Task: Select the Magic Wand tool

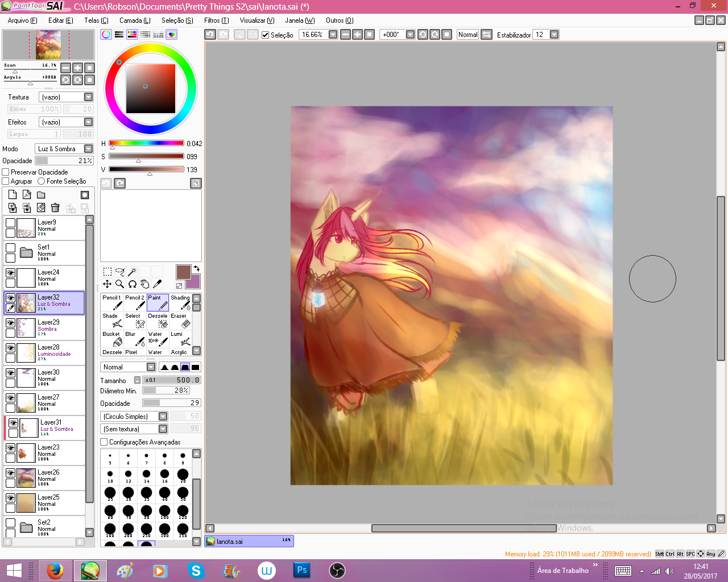Action: [x=132, y=272]
